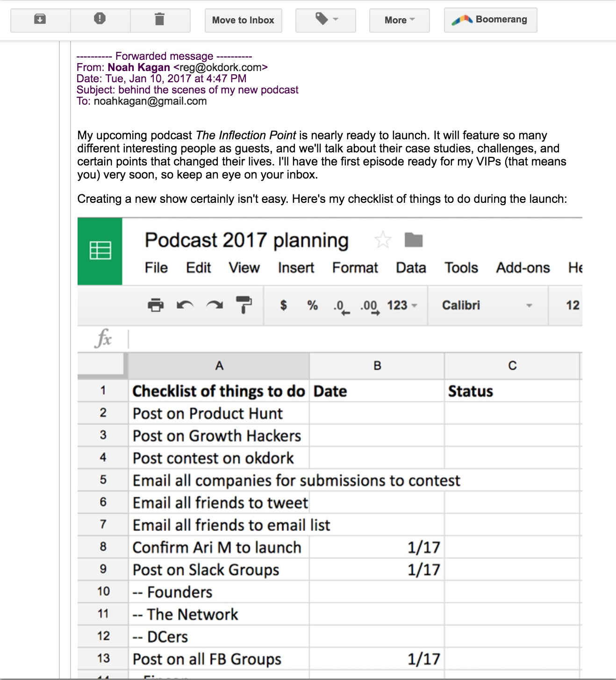Select column C header

pyautogui.click(x=512, y=366)
